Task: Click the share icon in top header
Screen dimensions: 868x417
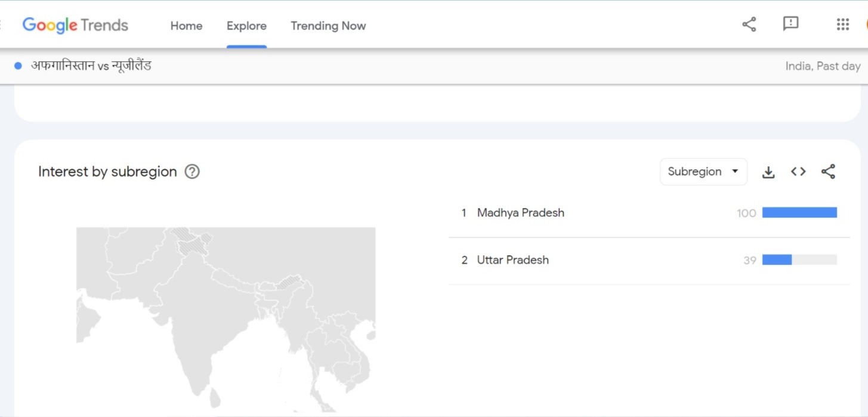Action: [x=749, y=24]
